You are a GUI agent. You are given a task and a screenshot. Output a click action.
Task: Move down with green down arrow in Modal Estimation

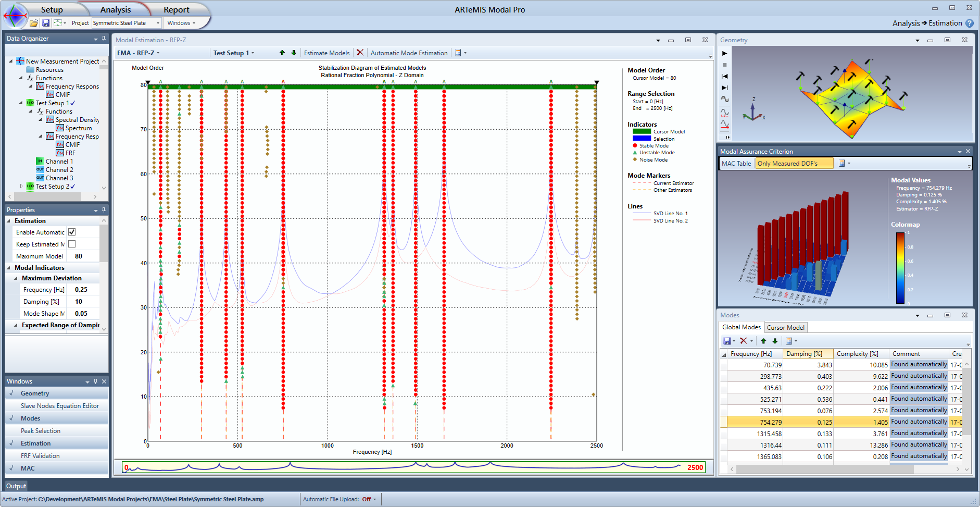point(294,53)
